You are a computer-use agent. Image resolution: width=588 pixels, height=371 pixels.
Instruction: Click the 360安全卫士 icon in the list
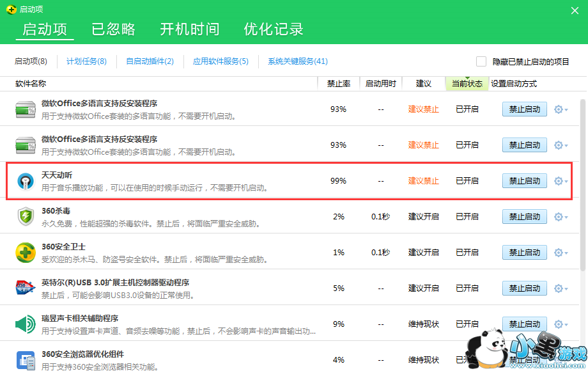25,253
